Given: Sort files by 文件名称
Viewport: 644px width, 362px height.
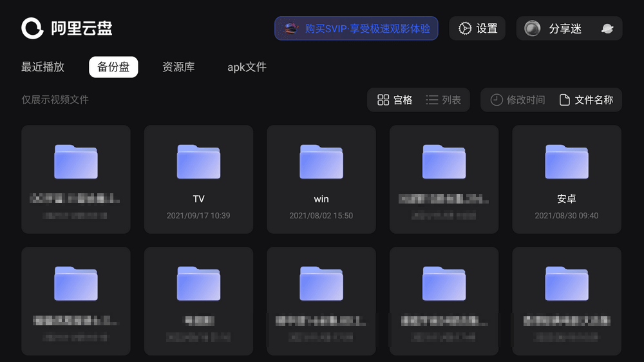Looking at the screenshot, I should click(586, 100).
